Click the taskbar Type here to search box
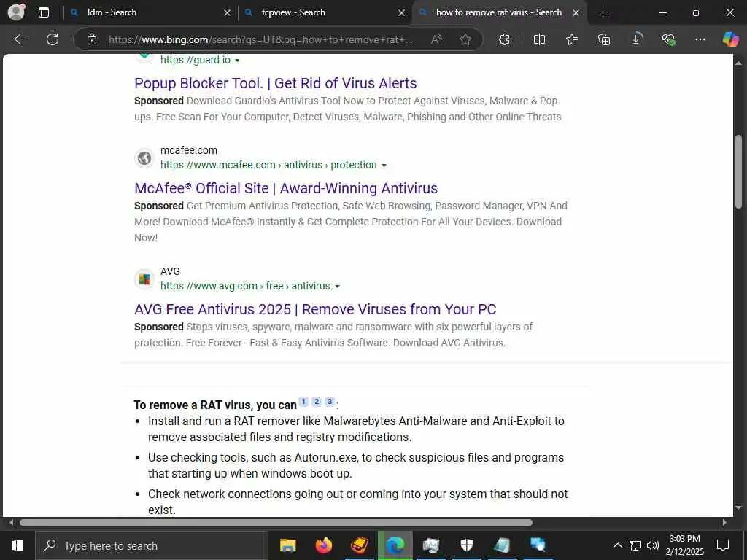Image resolution: width=747 pixels, height=560 pixels. (152, 545)
